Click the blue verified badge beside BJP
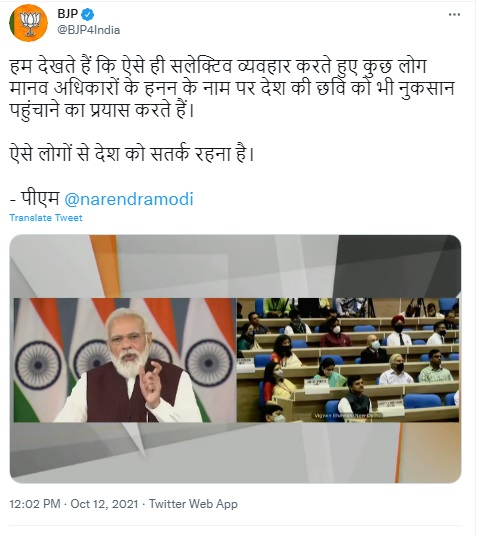Image resolution: width=479 pixels, height=535 pixels. pyautogui.click(x=88, y=14)
